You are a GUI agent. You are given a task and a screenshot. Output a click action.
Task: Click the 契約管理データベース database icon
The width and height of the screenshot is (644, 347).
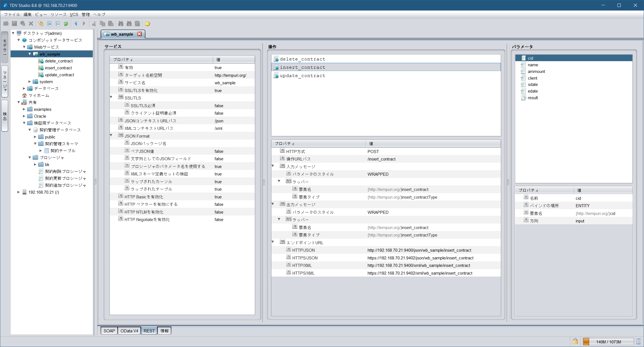[35, 130]
